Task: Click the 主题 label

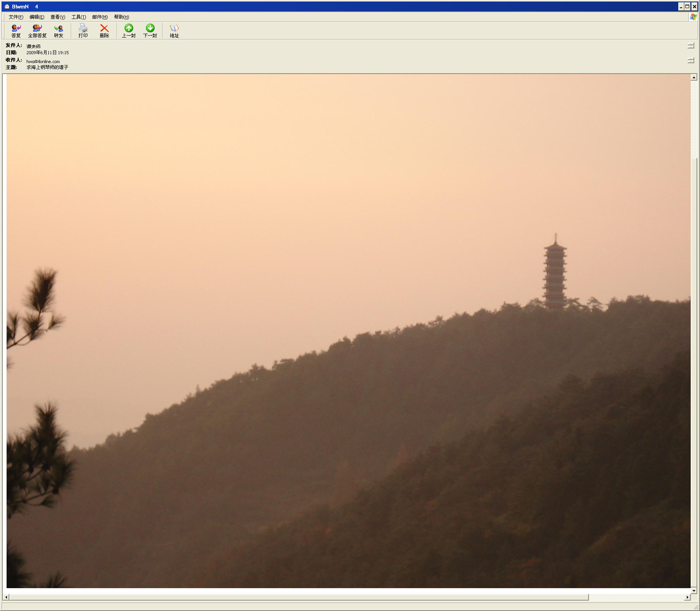Action: (x=11, y=67)
